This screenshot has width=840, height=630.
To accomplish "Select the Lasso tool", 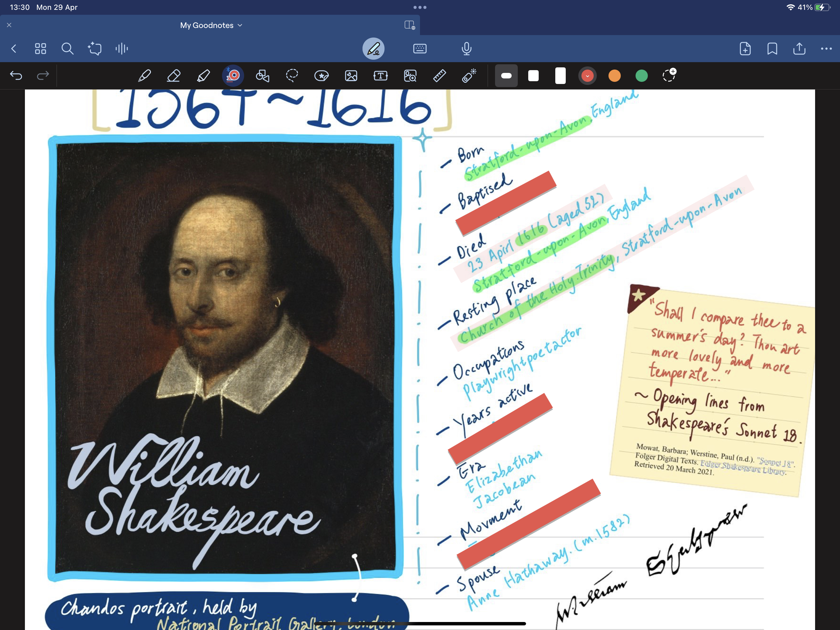I will pos(292,76).
